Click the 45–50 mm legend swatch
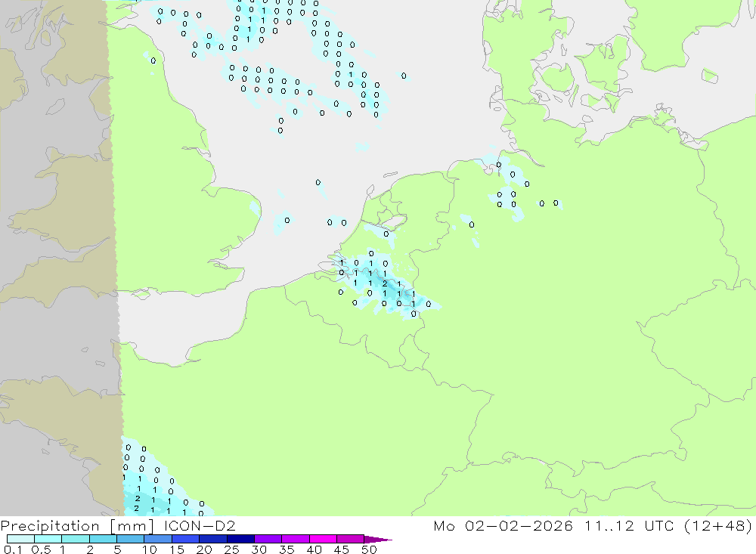This screenshot has height=554, width=756. tap(350, 539)
